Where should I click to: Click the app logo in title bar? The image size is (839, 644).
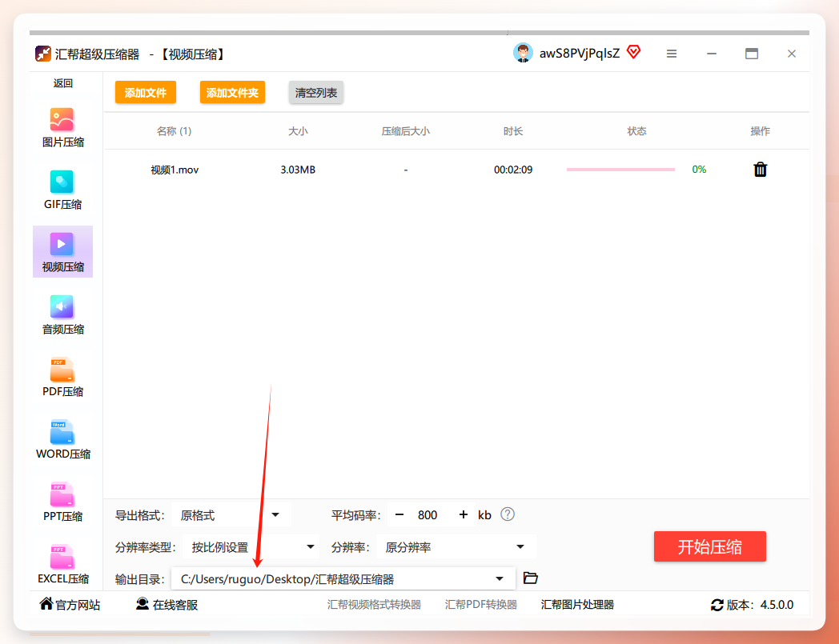42,54
